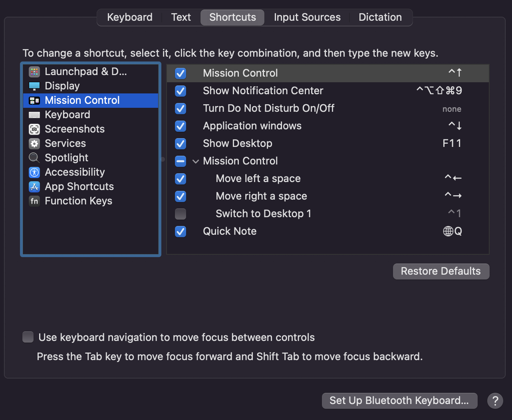Select the App Shortcuts icon
The width and height of the screenshot is (512, 420).
pos(34,186)
